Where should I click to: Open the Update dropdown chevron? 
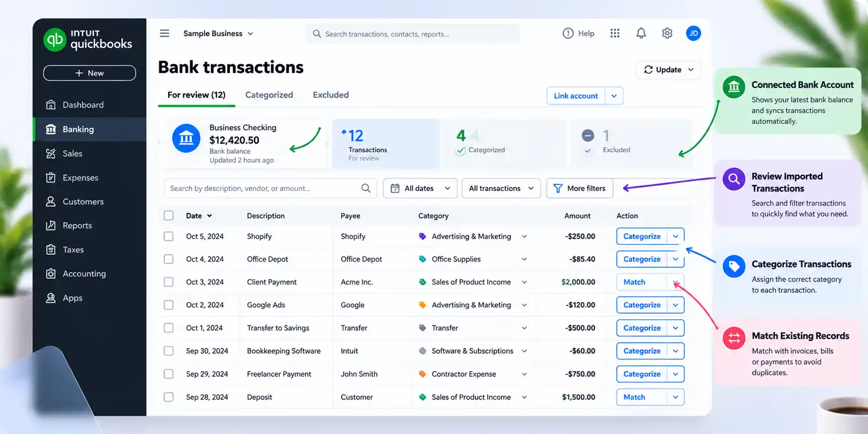pos(691,70)
